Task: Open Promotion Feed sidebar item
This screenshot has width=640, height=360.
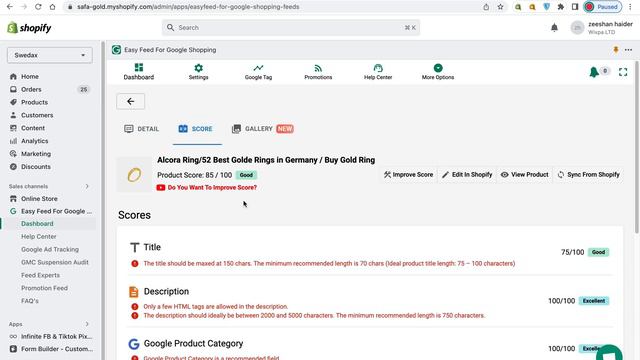Action: 44,288
